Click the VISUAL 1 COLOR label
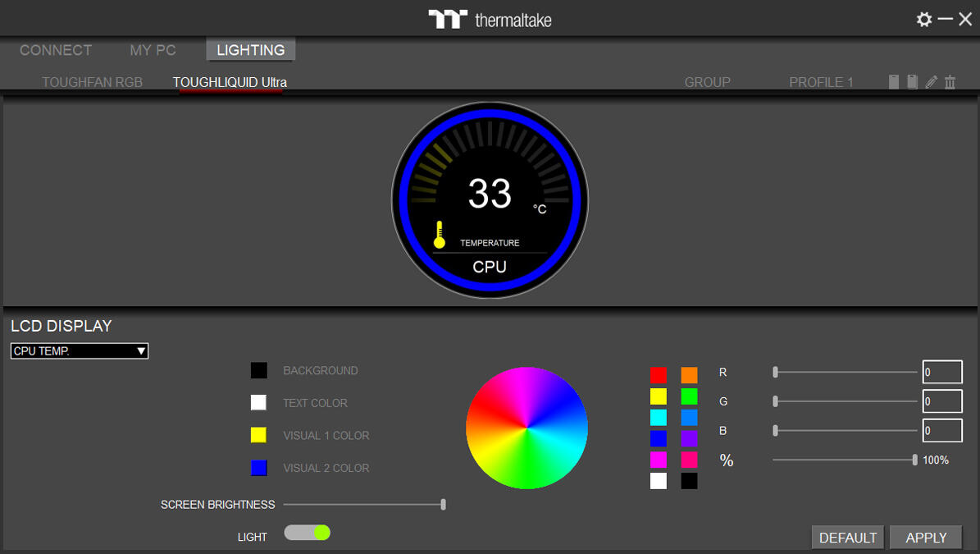 (x=326, y=436)
